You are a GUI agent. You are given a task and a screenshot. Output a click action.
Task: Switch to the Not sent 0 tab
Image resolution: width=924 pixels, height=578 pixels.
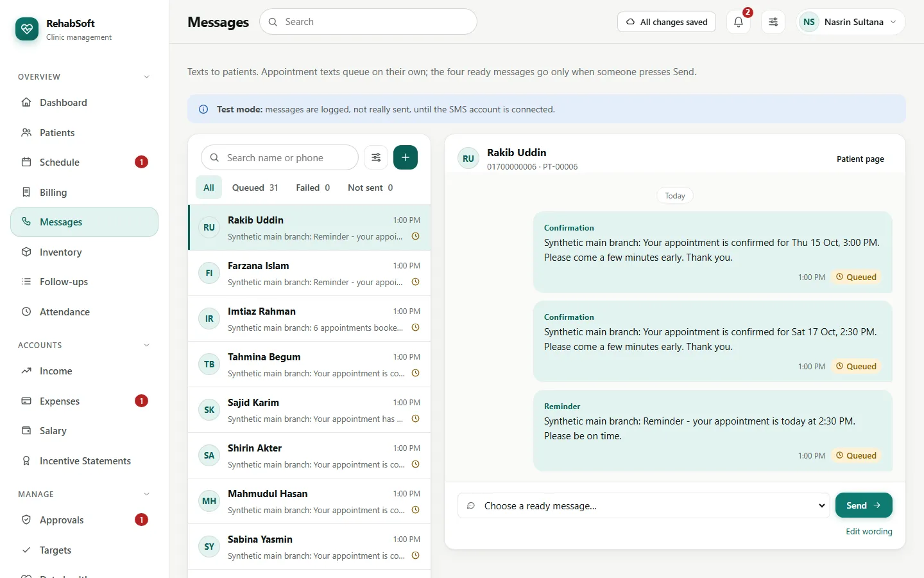coord(370,188)
